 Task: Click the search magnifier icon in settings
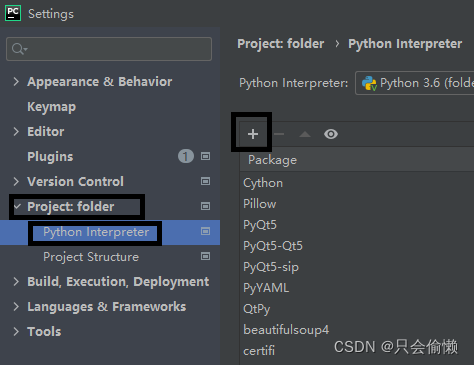[x=19, y=49]
